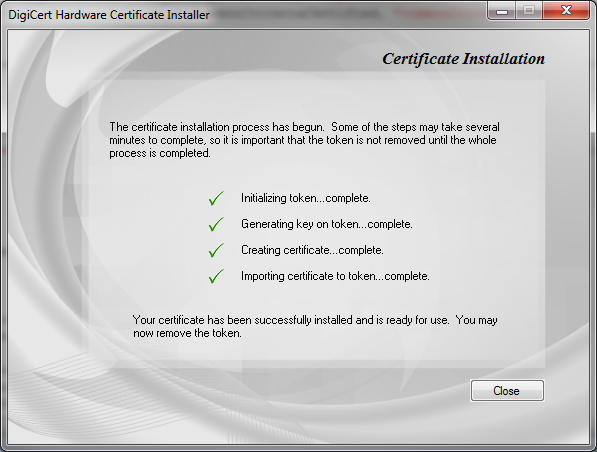Close window using red X button
Screen dimensions: 597x452
click(566, 11)
